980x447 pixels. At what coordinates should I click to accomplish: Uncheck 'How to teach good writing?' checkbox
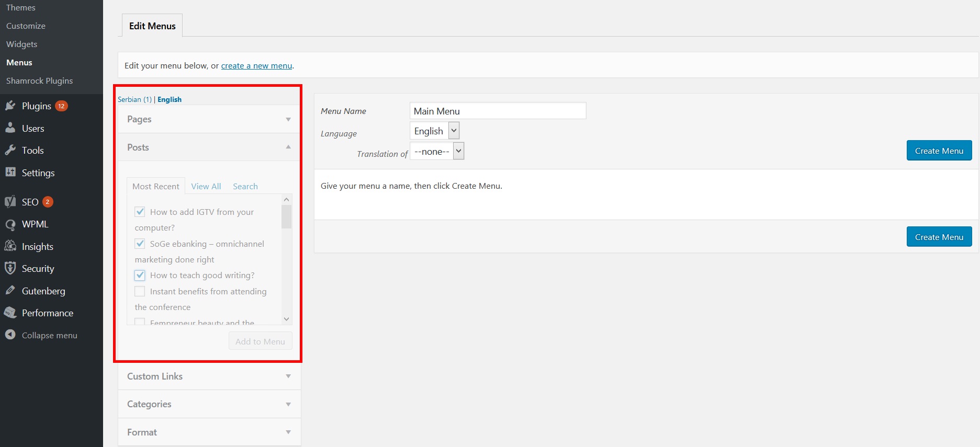tap(140, 275)
